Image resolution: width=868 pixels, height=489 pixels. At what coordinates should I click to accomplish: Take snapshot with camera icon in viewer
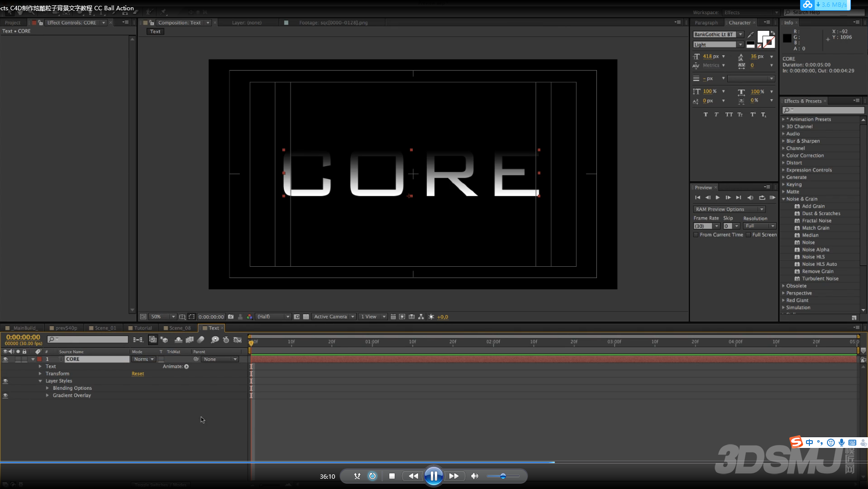[x=231, y=317]
